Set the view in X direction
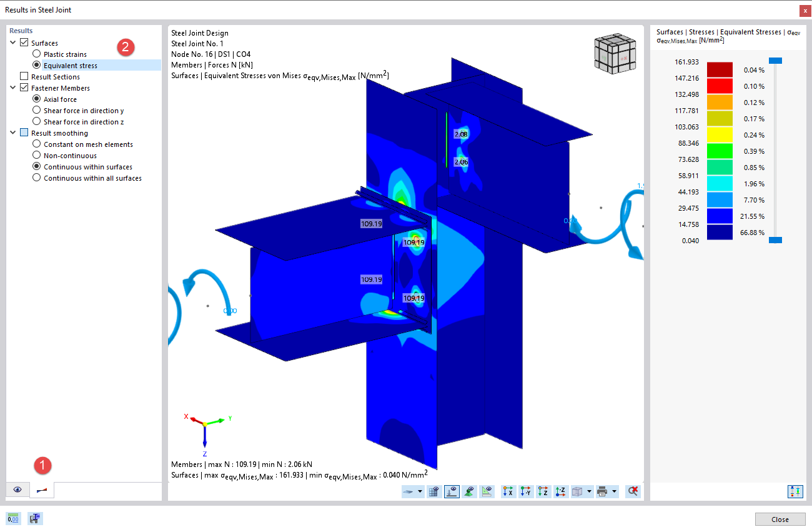The image size is (812, 532). [508, 491]
